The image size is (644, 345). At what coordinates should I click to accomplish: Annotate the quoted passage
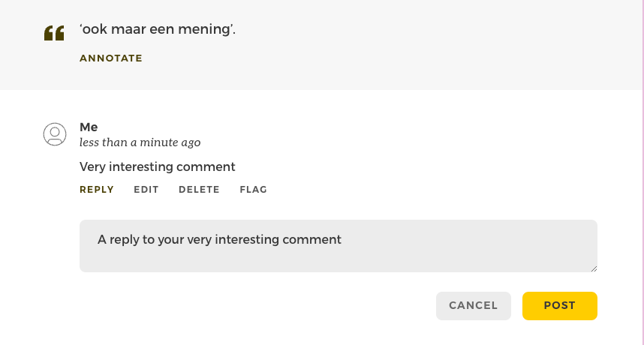[x=111, y=58]
